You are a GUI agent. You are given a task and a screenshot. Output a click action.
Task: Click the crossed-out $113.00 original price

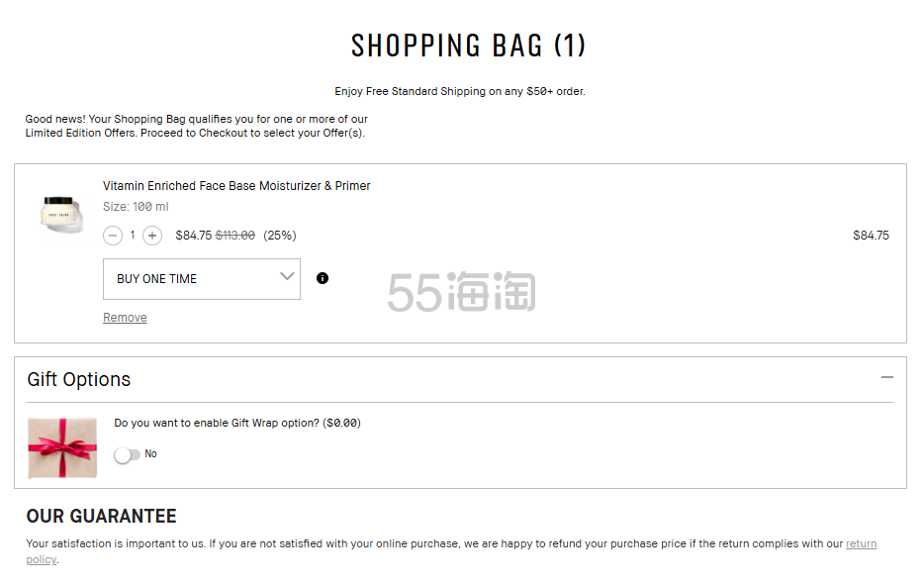(235, 236)
